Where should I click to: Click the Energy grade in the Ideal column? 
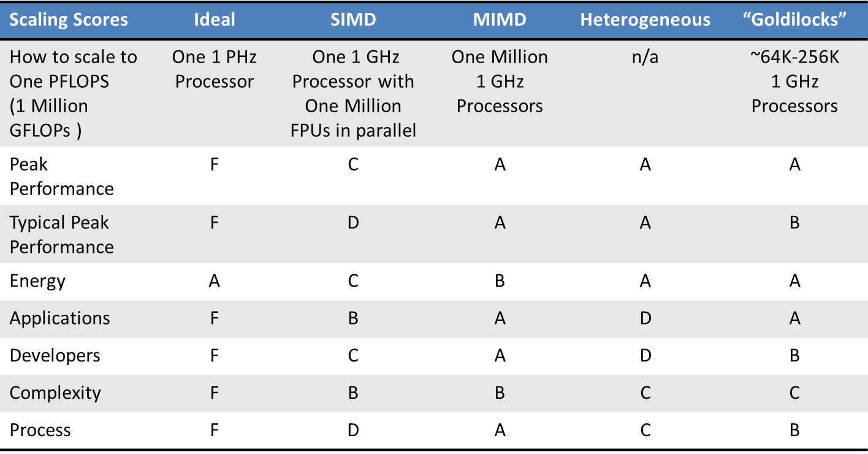[214, 281]
